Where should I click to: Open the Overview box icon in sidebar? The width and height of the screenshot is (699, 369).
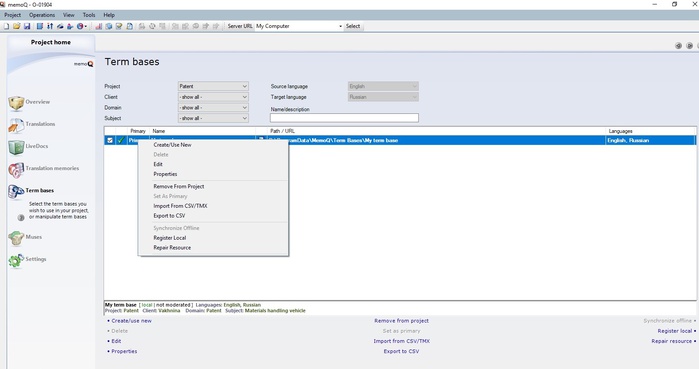coord(16,102)
